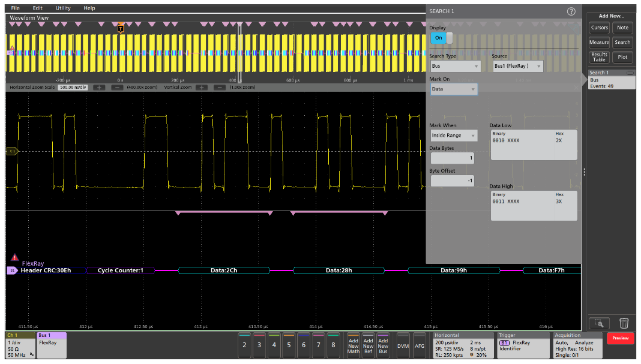641x364 pixels.
Task: Click the Preview button
Action: [x=620, y=338]
